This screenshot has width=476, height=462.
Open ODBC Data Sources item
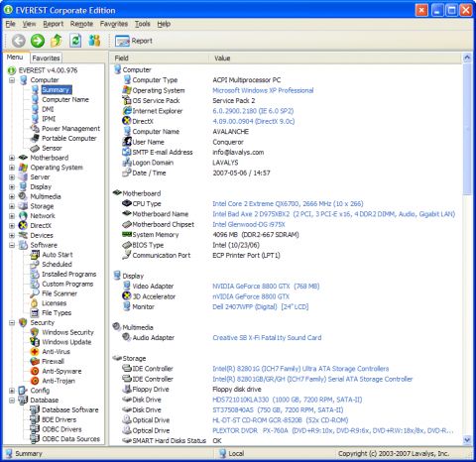click(71, 439)
